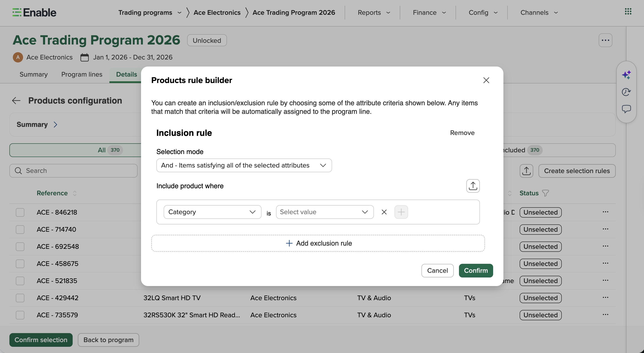Check the box for ACE - 692548
The image size is (644, 353).
20,247
